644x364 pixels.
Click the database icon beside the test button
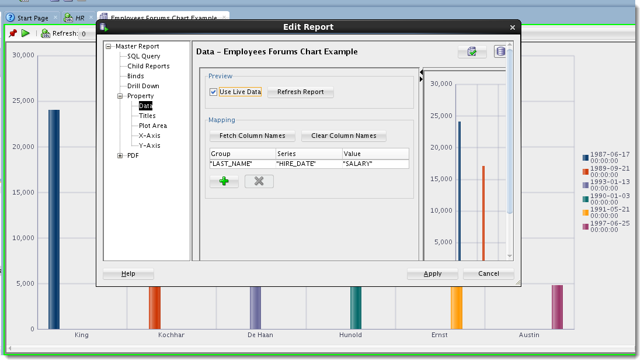500,52
